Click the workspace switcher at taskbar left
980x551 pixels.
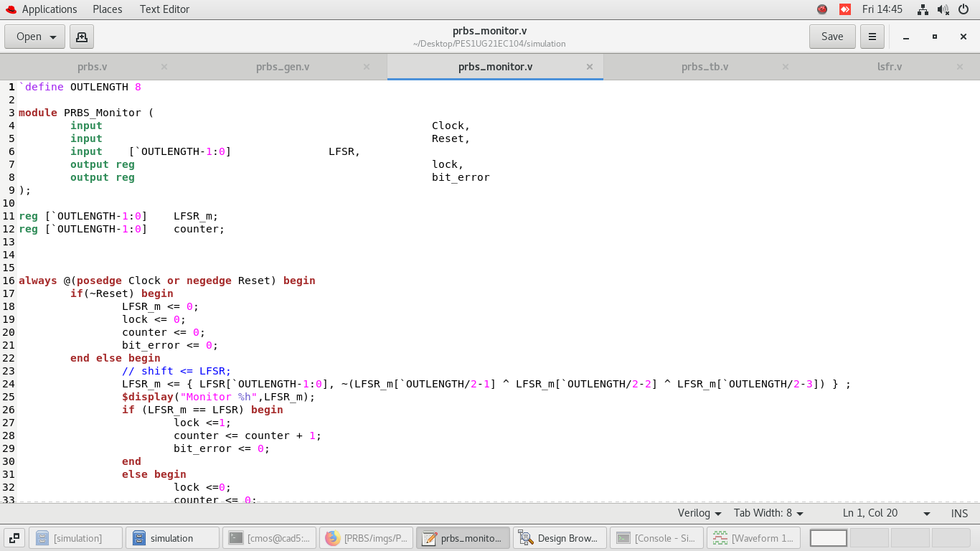click(x=14, y=537)
